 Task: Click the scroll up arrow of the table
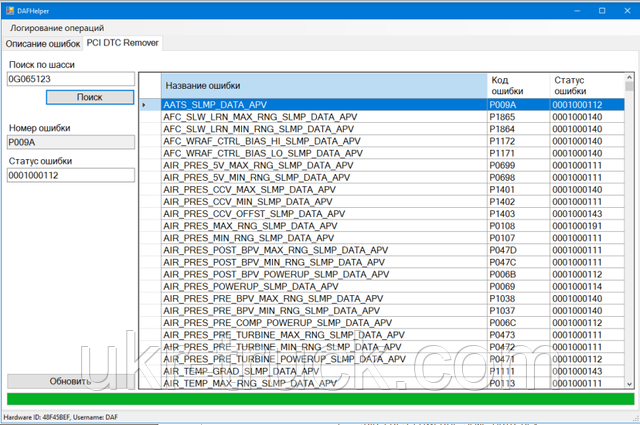[629, 77]
